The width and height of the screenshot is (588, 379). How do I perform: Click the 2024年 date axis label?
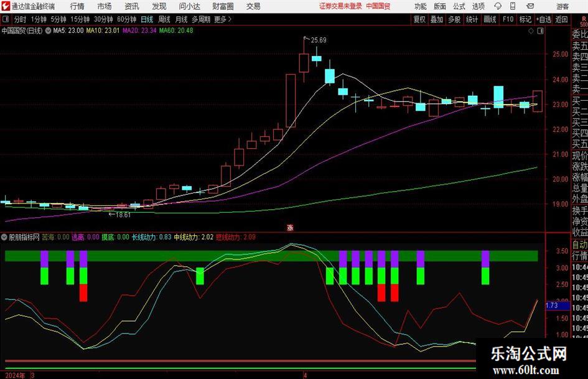(x=15, y=376)
